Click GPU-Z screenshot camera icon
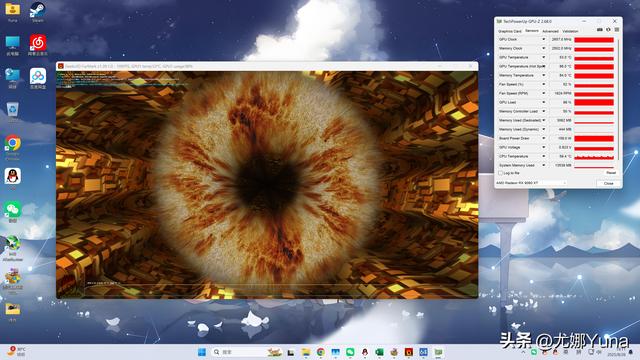 point(600,30)
